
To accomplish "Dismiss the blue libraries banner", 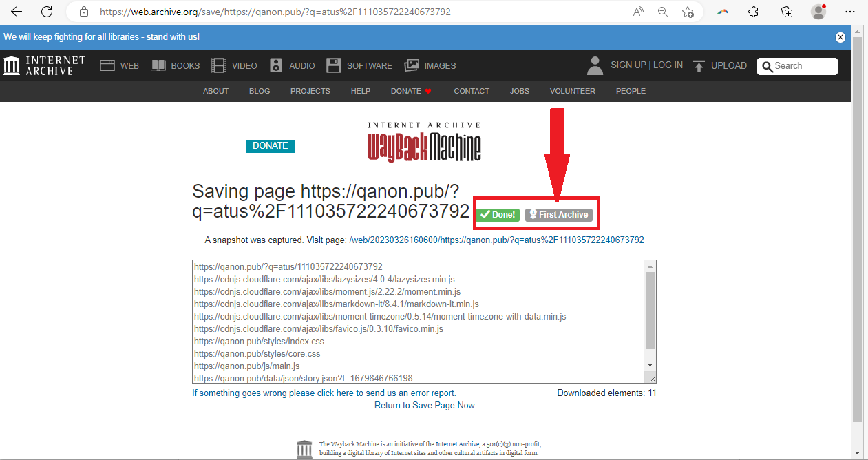I will click(840, 37).
